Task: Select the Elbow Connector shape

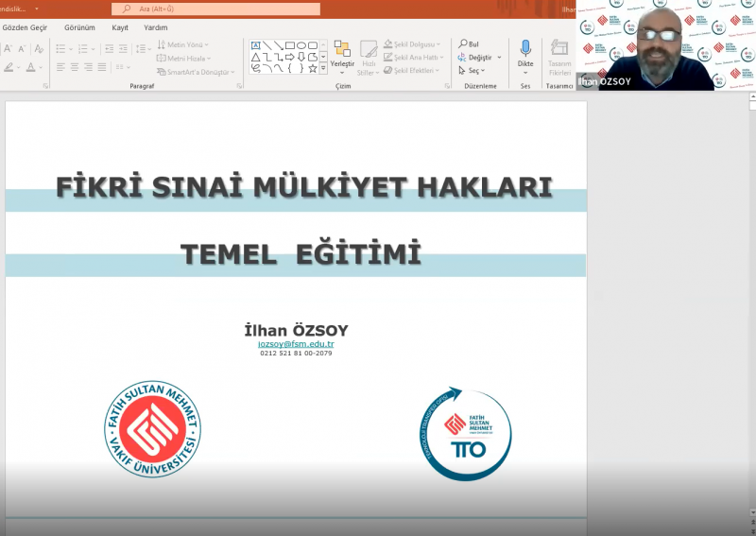Action: [267, 57]
